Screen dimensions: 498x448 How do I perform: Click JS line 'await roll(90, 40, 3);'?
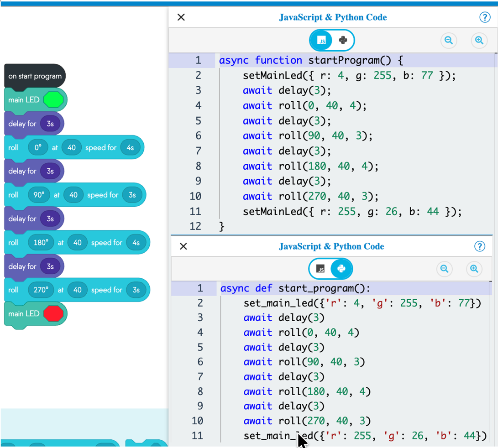point(308,136)
